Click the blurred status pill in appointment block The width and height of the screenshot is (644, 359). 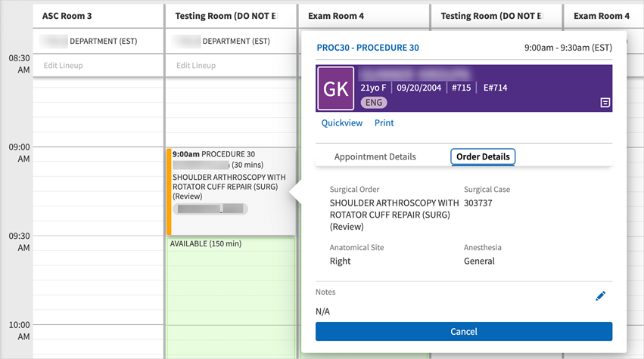coord(210,209)
